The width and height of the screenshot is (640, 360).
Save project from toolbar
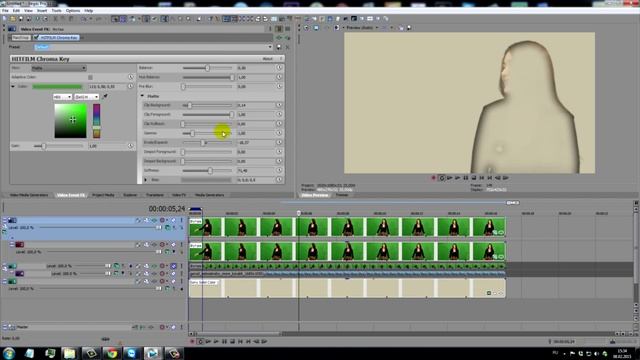point(21,19)
